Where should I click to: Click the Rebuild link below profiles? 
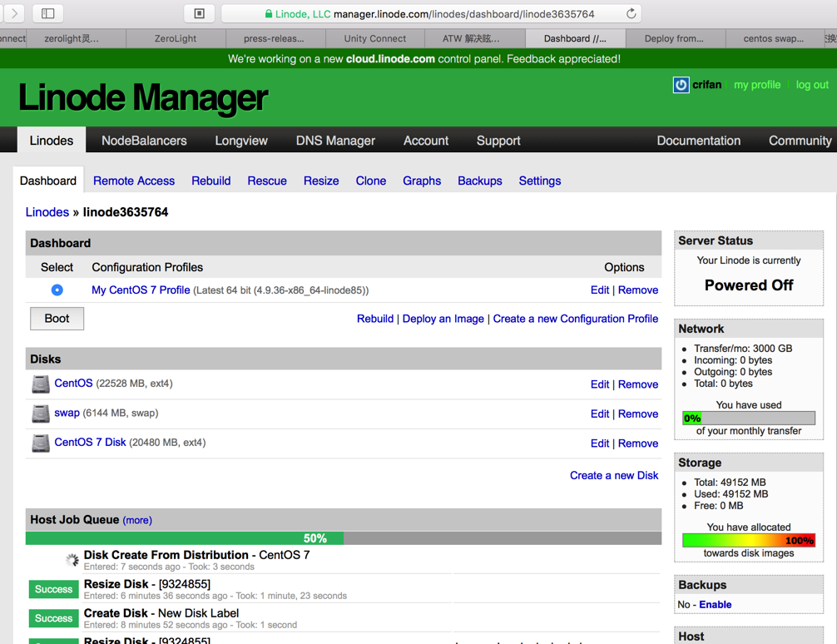click(374, 319)
